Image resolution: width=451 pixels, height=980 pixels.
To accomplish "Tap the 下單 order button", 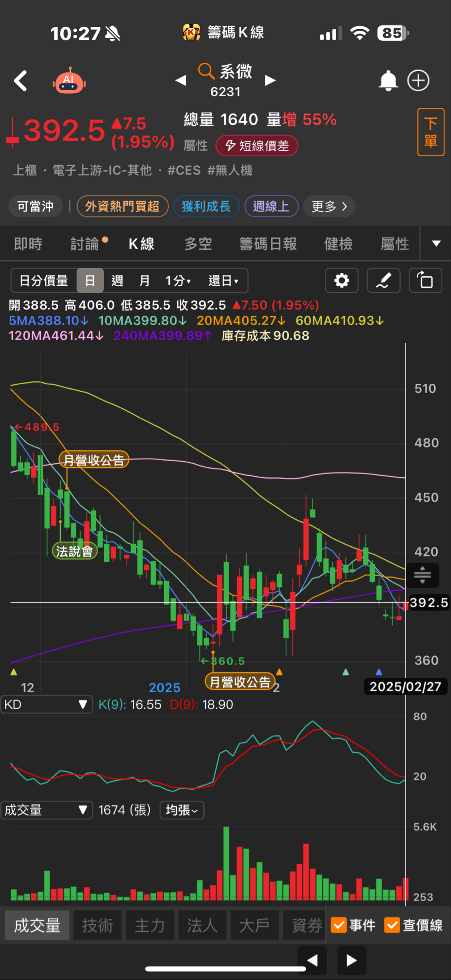I will pyautogui.click(x=431, y=132).
